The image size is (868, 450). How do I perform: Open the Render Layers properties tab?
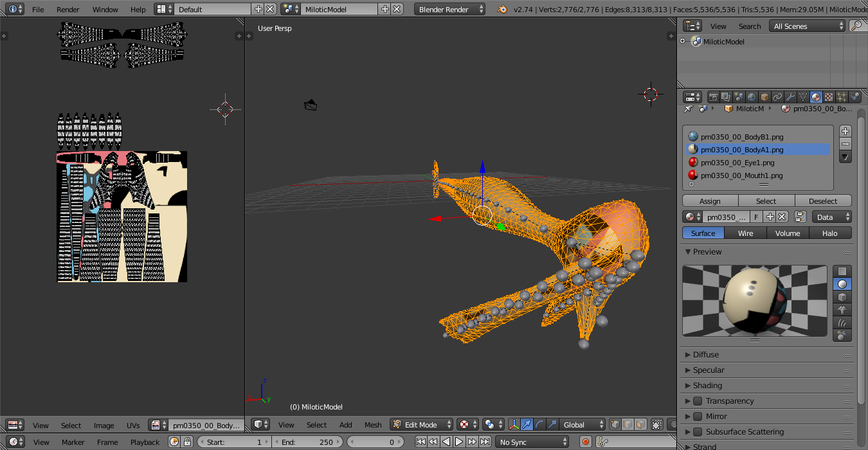click(x=726, y=97)
